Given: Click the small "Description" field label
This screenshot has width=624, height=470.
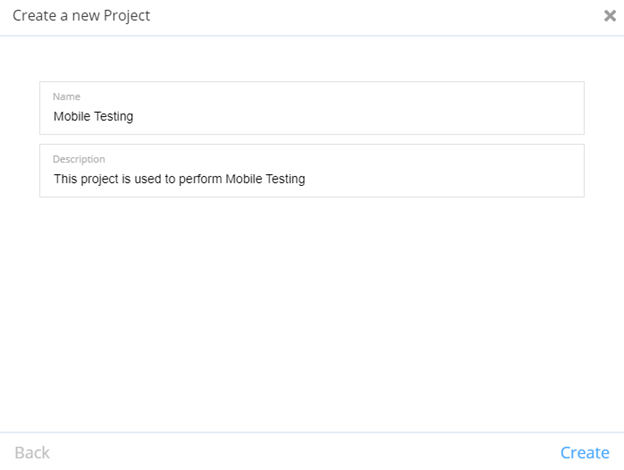Looking at the screenshot, I should [x=79, y=159].
